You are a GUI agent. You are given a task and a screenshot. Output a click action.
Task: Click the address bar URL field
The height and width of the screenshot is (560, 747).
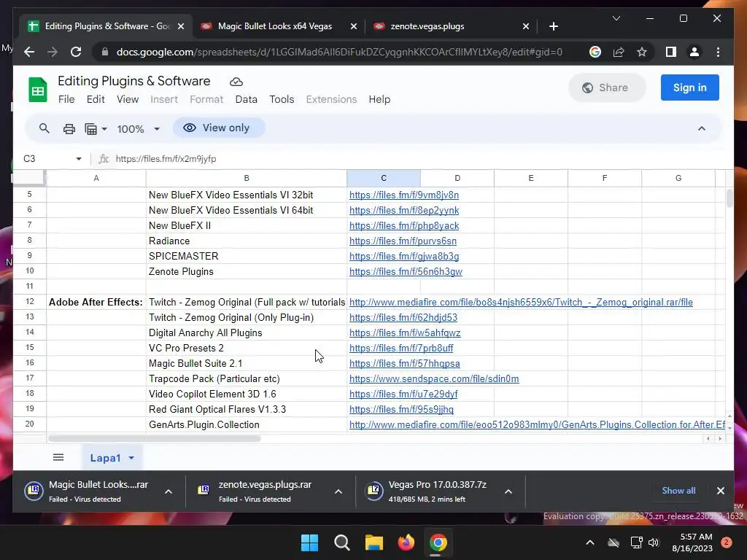tap(339, 52)
